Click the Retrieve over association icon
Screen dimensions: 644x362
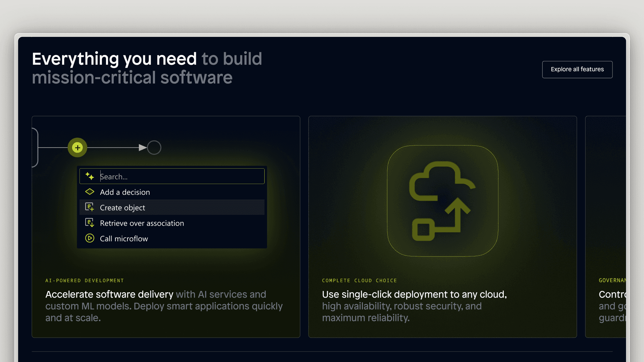click(x=90, y=223)
